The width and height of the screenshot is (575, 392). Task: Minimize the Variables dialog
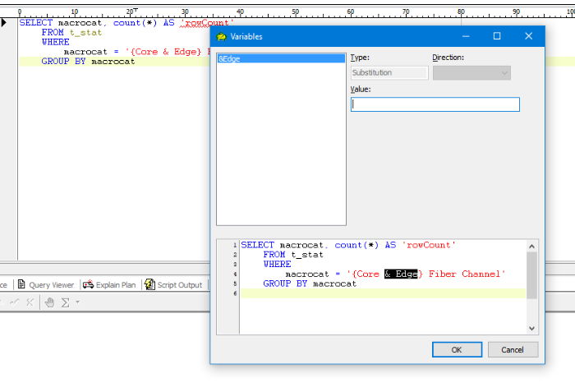pos(466,36)
